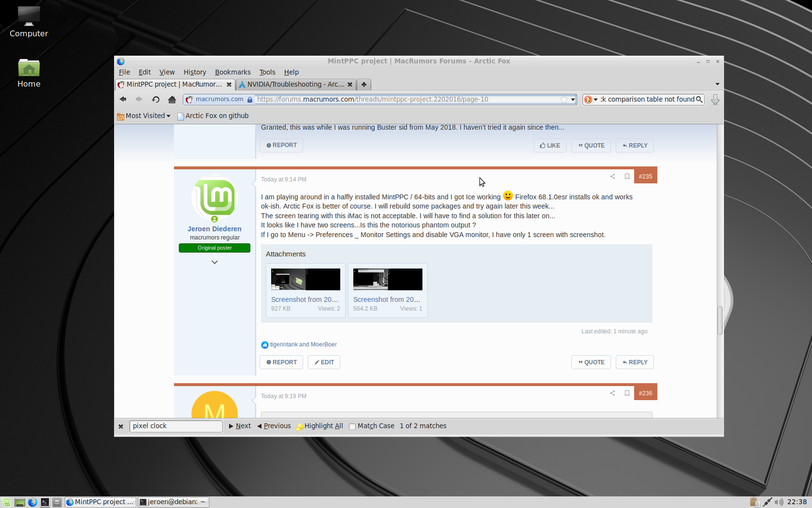The height and width of the screenshot is (508, 812).
Task: Close the NVIDIA/Troubleshooting tab
Action: (x=350, y=84)
